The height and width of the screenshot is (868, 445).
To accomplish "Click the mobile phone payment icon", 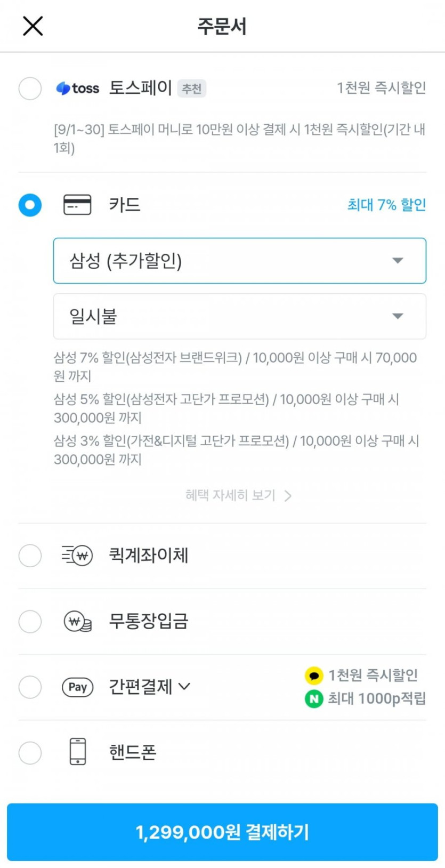I will (x=78, y=752).
